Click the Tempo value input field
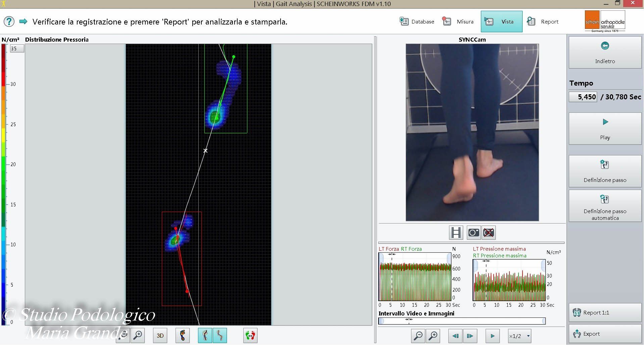The height and width of the screenshot is (345, 644). [x=583, y=97]
